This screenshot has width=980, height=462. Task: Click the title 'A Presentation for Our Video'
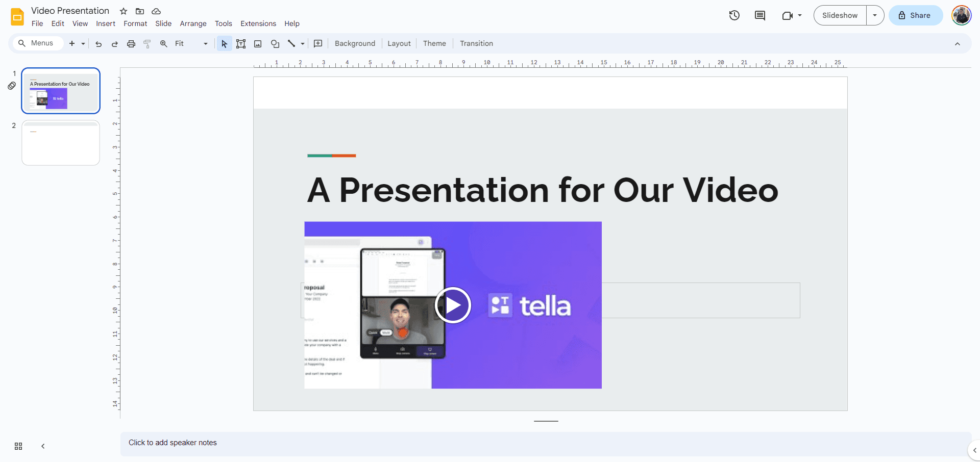(x=543, y=190)
